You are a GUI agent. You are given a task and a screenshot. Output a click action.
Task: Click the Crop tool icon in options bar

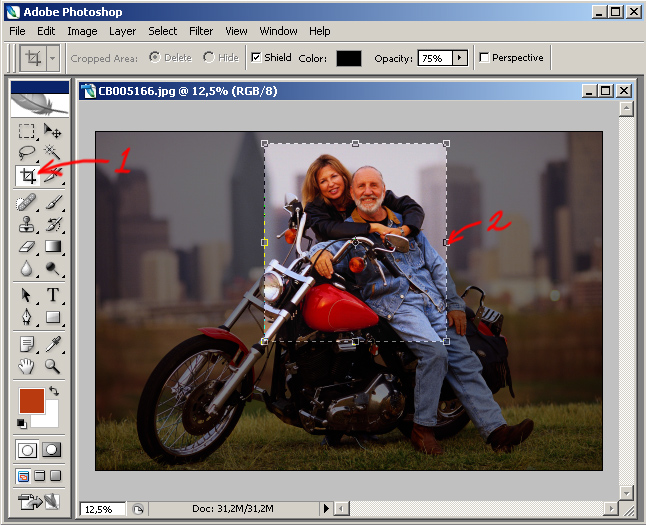(33, 58)
